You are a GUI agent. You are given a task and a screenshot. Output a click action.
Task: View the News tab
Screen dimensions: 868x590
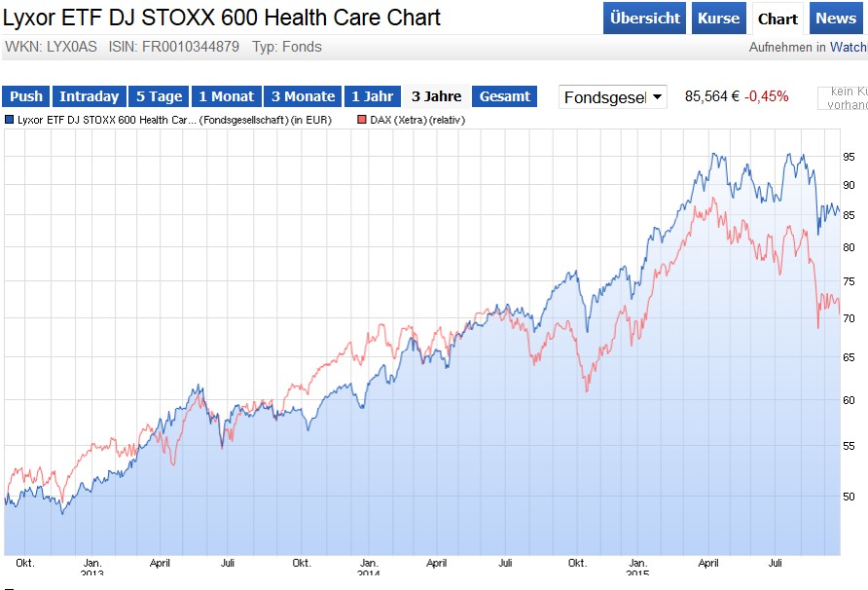pos(836,18)
